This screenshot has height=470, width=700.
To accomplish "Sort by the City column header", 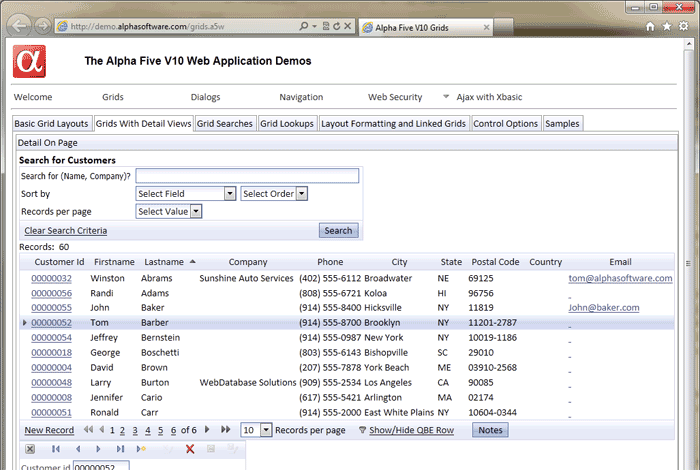I will [399, 262].
